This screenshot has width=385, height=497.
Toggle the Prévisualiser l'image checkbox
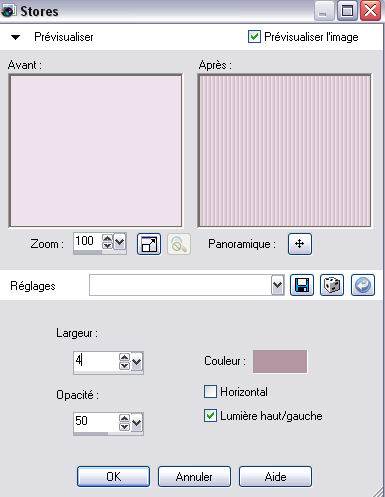point(254,37)
